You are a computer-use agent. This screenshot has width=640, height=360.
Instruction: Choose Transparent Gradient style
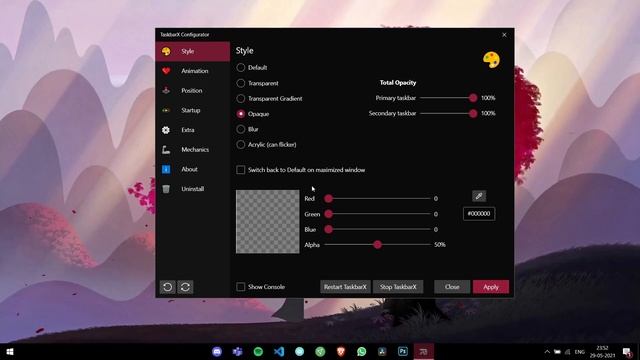tap(241, 98)
